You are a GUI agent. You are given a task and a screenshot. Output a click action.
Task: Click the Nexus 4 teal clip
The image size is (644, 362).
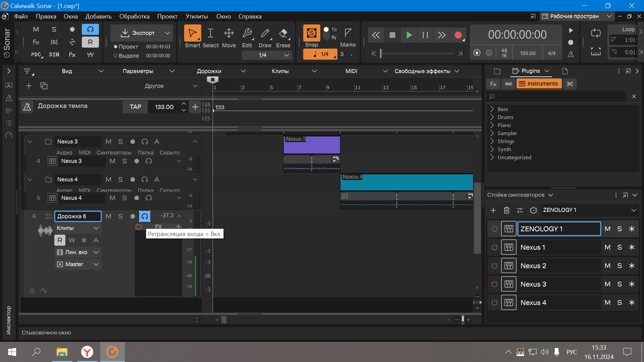[407, 182]
